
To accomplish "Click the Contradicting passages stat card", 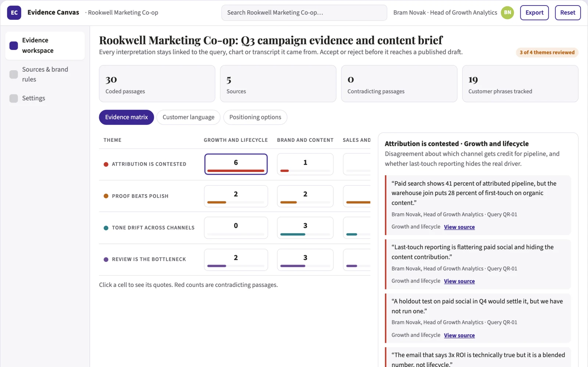I will coord(399,84).
